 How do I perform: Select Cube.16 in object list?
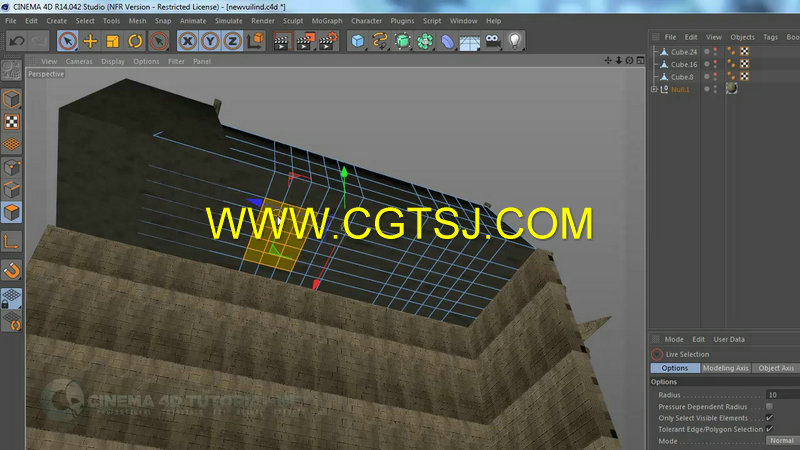click(x=684, y=64)
